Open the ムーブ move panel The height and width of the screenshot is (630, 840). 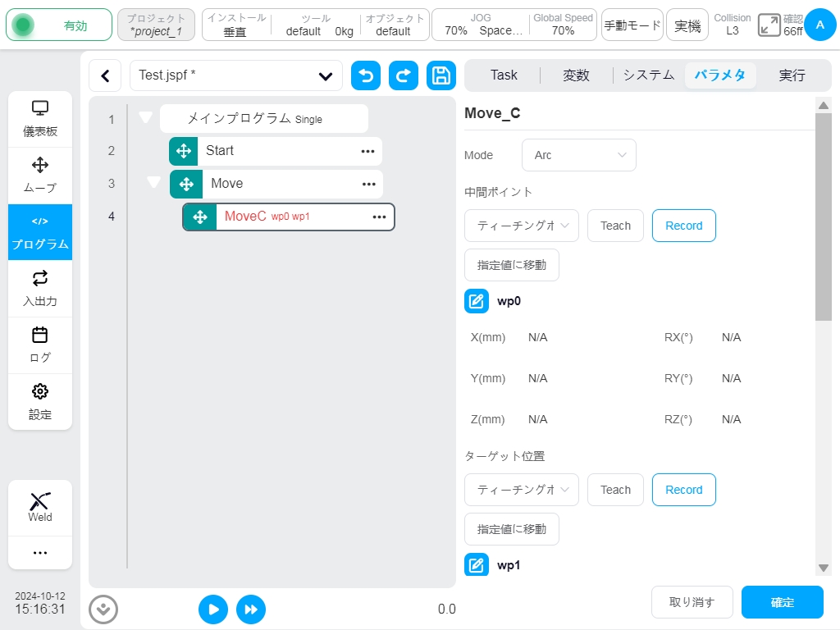click(40, 176)
